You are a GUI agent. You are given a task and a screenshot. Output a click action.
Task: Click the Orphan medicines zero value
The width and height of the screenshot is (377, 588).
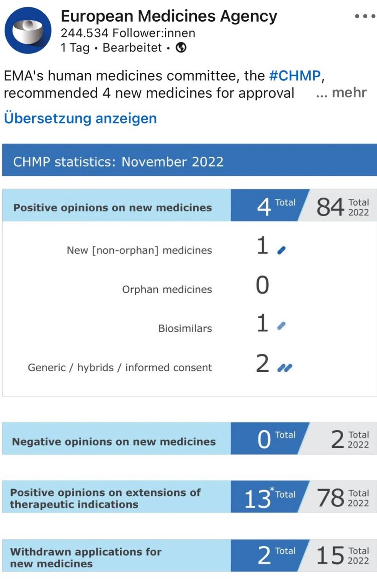click(x=263, y=285)
